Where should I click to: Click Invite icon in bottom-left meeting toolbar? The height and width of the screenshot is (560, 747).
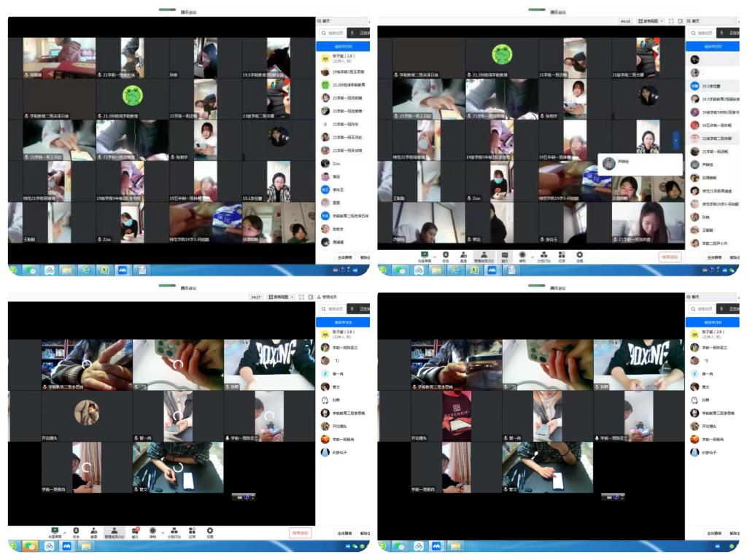coord(93,531)
